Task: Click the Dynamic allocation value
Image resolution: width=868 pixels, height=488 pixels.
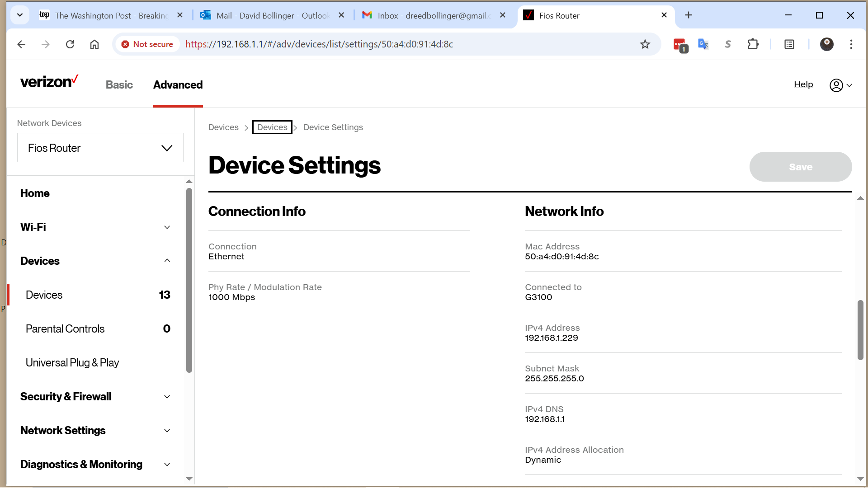Action: pos(543,460)
